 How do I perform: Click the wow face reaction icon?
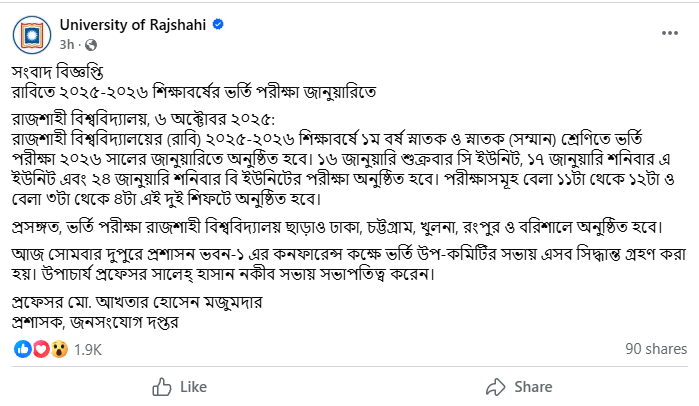(57, 350)
